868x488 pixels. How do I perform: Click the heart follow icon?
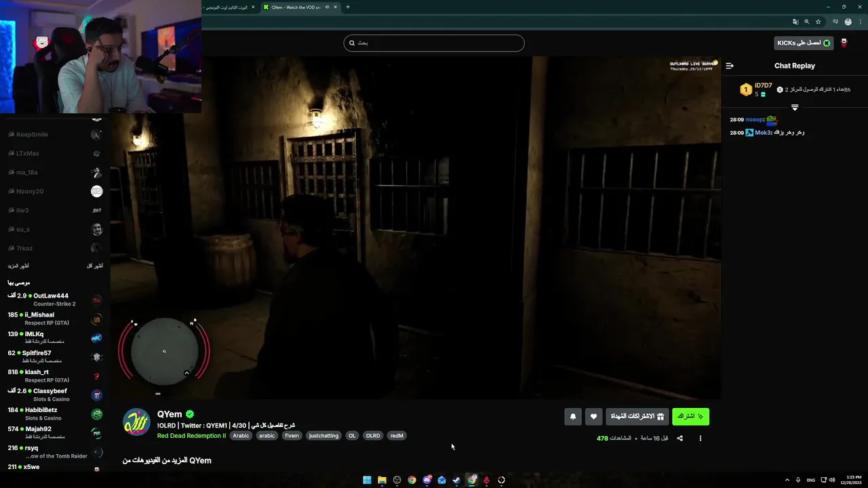tap(593, 416)
